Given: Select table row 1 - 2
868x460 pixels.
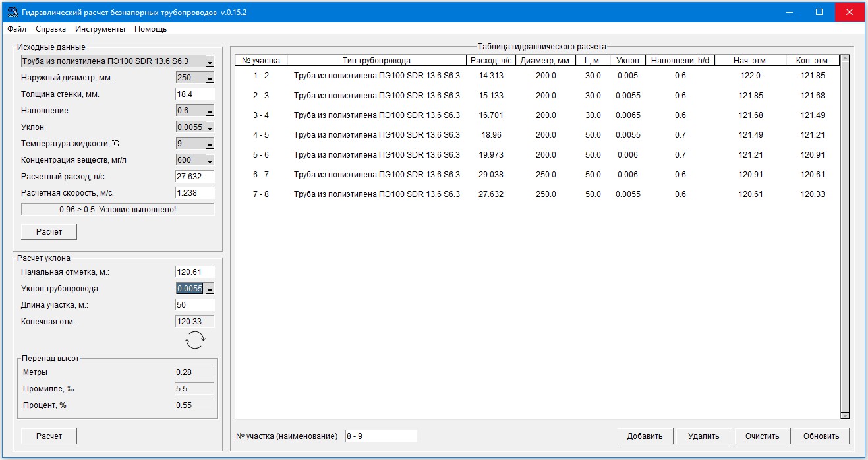Looking at the screenshot, I should tap(537, 76).
